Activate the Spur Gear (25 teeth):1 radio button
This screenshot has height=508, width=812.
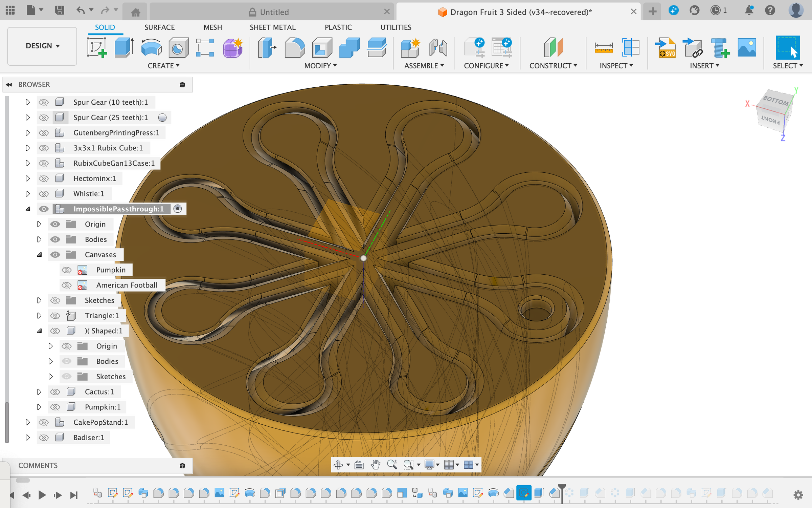point(162,118)
